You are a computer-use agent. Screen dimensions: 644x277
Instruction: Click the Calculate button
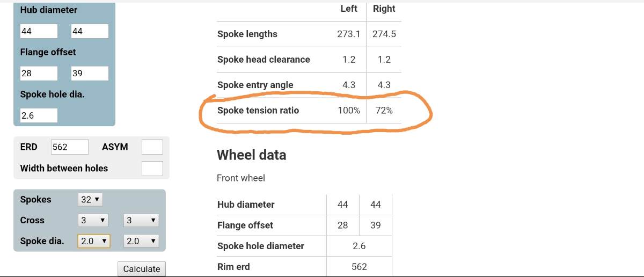click(x=142, y=269)
